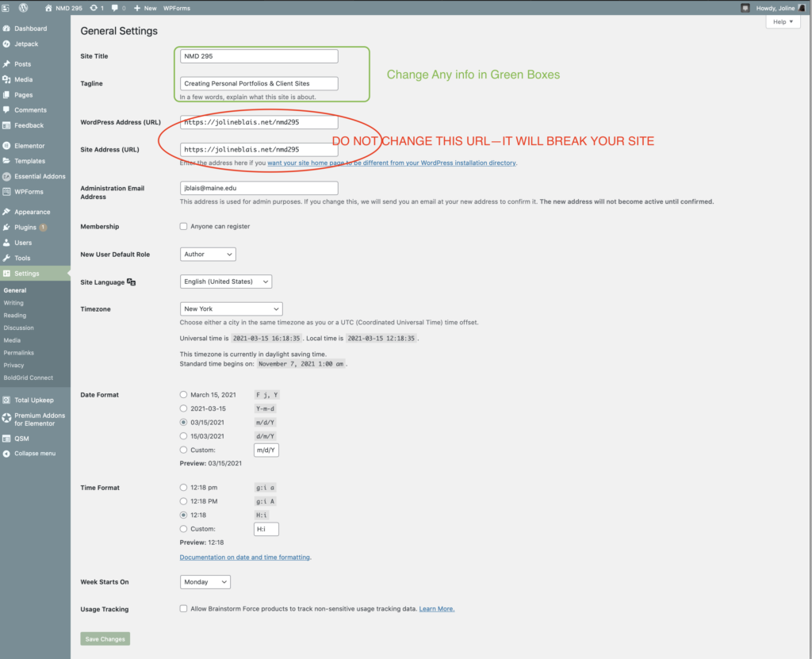
Task: Expand the Help tab
Action: tap(783, 22)
